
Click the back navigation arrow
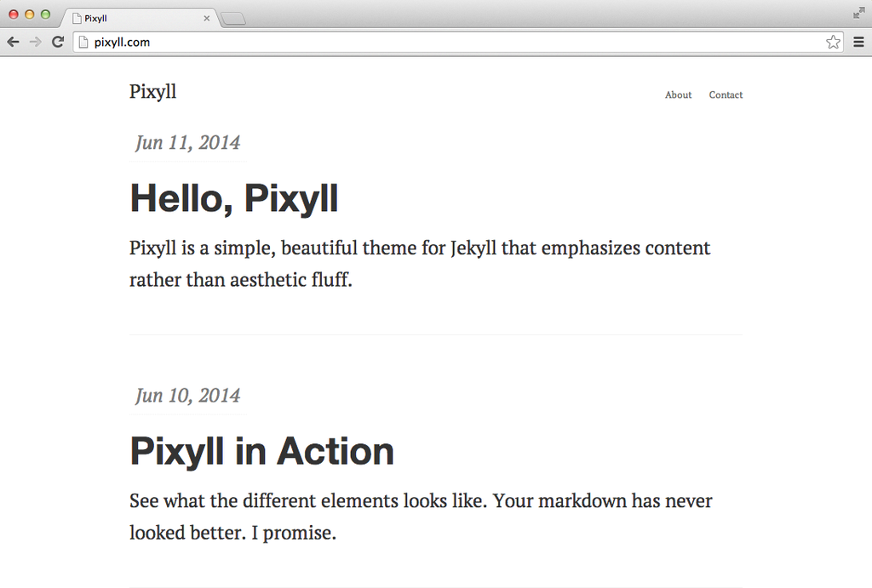(x=13, y=41)
